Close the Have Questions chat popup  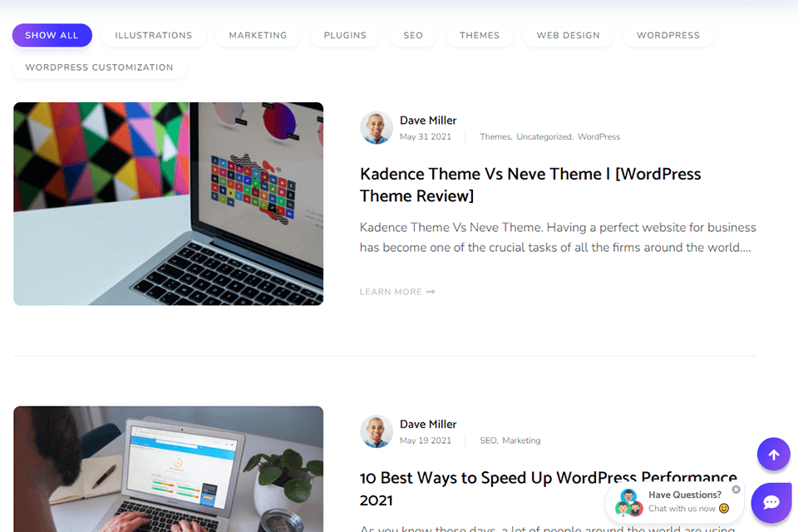click(x=736, y=490)
